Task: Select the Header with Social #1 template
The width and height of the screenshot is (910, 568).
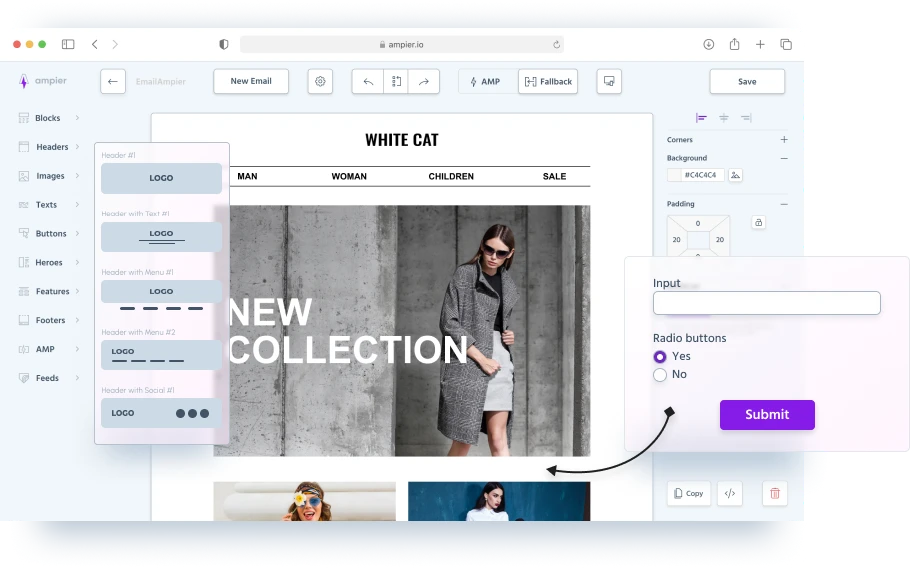Action: (161, 413)
